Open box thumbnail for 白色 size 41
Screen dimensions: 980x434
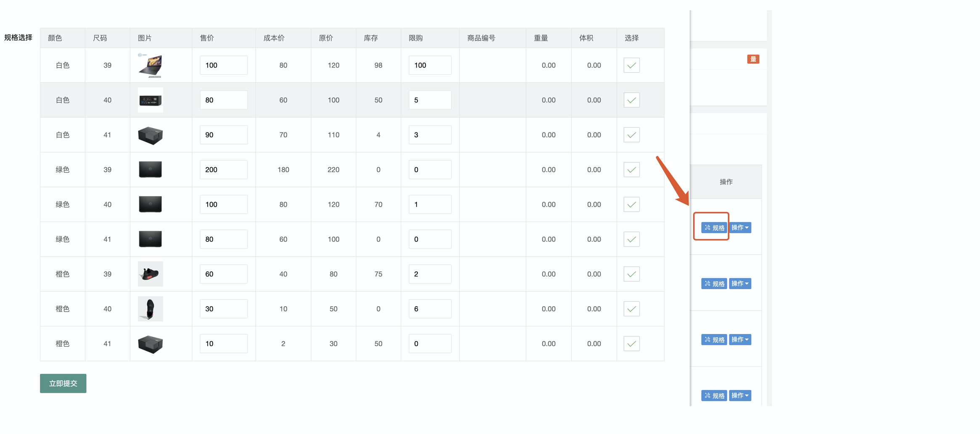click(150, 135)
